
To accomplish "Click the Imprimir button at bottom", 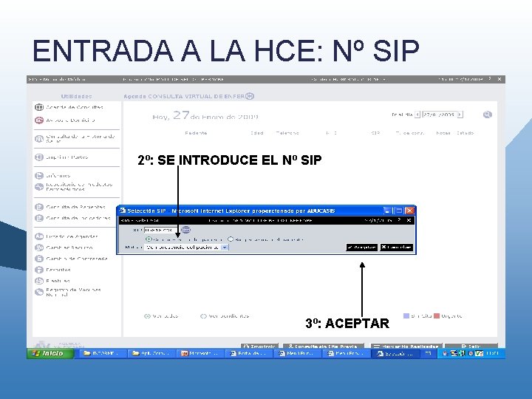I will point(259,346).
